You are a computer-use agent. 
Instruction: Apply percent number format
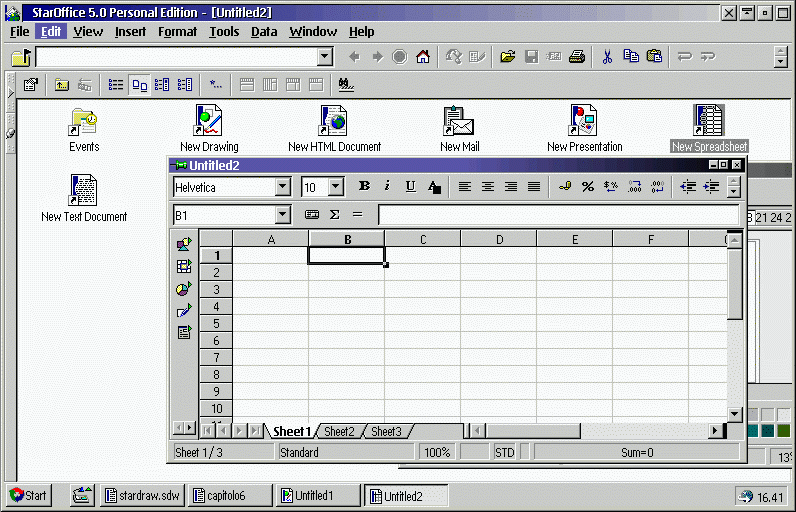point(588,186)
